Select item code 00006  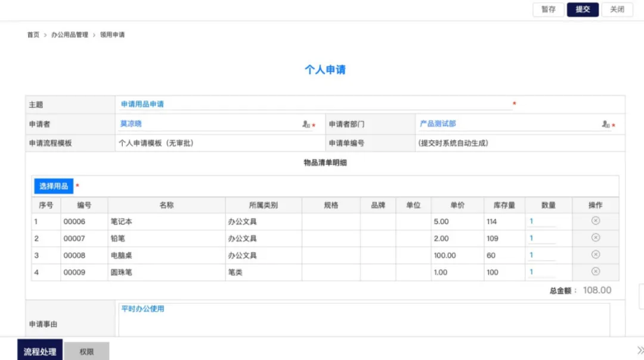pos(75,221)
